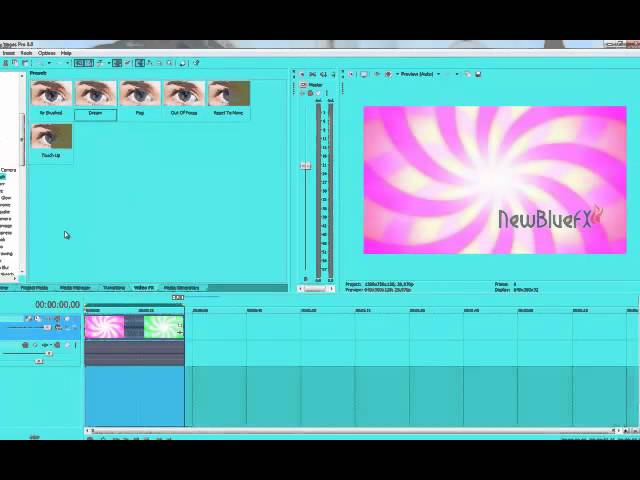Viewport: 640px width, 480px height.
Task: Click the Redo toolbar icon
Action: pos(59,63)
